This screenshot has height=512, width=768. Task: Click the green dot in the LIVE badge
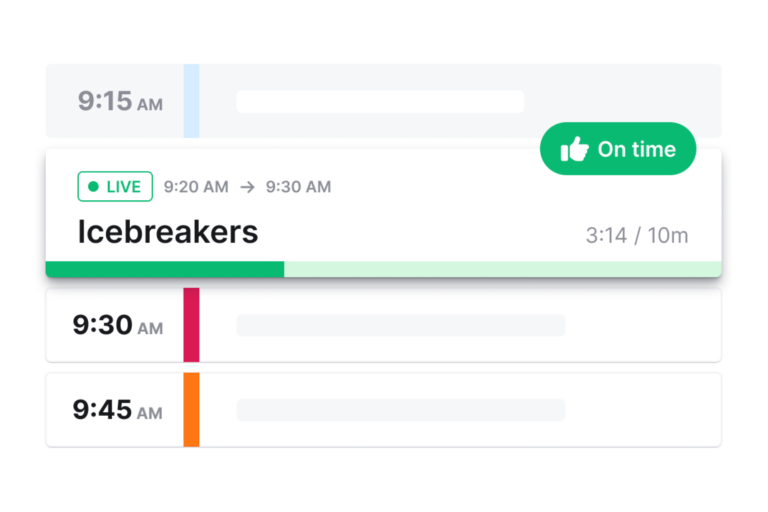93,187
